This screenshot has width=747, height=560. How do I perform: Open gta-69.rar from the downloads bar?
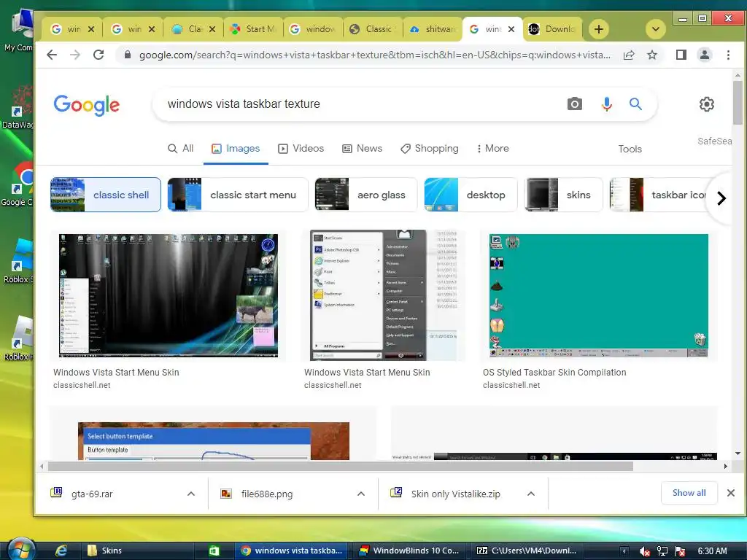(92, 494)
